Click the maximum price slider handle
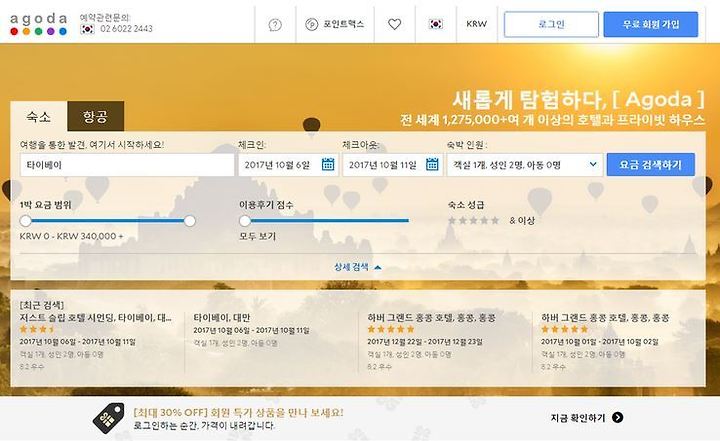 point(190,221)
